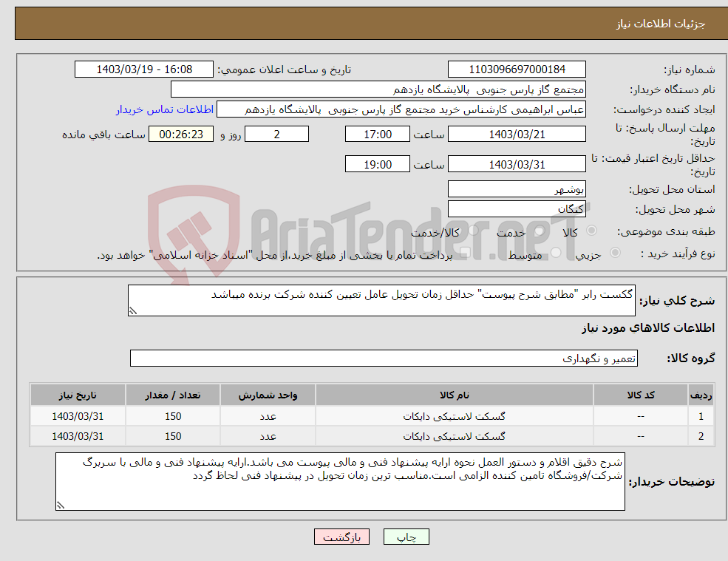This screenshot has height=561, width=728.
Task: Click the buyer organization name field
Action: click(378, 89)
